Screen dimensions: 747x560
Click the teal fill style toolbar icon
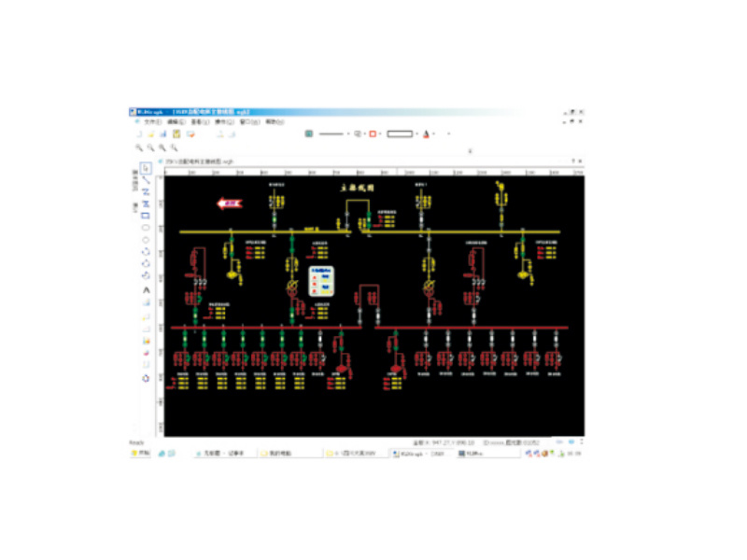[x=309, y=133]
